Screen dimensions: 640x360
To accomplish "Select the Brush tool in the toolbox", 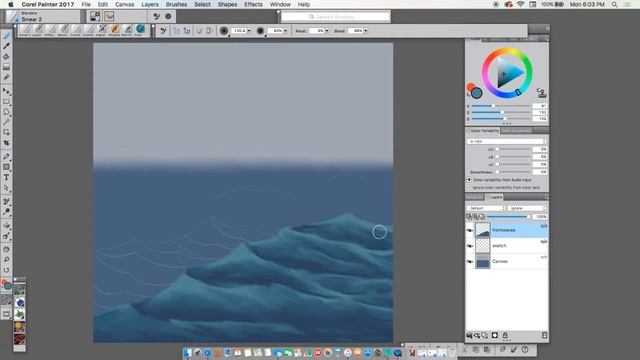I will click(x=6, y=36).
